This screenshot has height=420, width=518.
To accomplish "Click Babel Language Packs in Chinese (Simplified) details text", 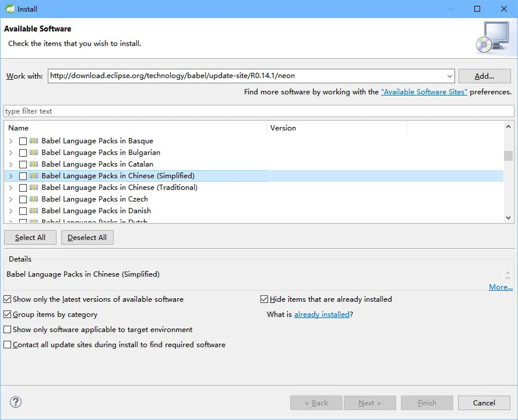I will click(83, 274).
